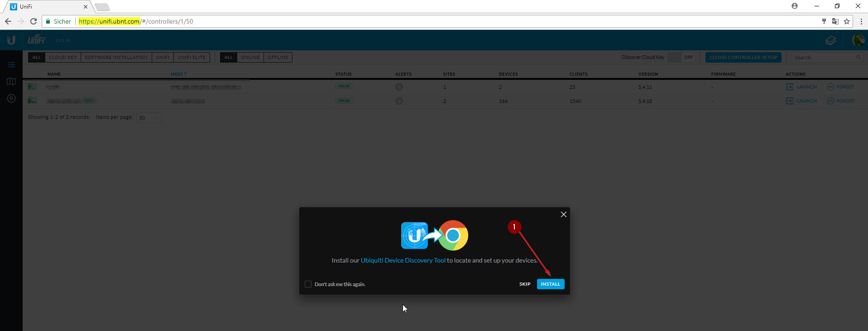
Task: Click browser back arrow
Action: point(8,21)
